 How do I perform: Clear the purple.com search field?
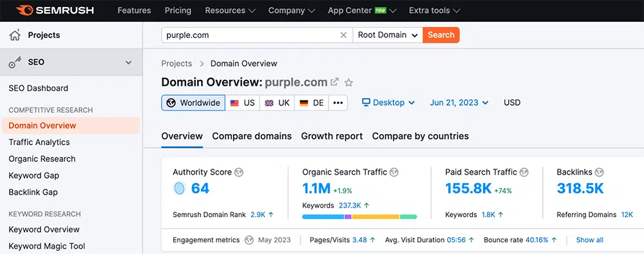[343, 35]
